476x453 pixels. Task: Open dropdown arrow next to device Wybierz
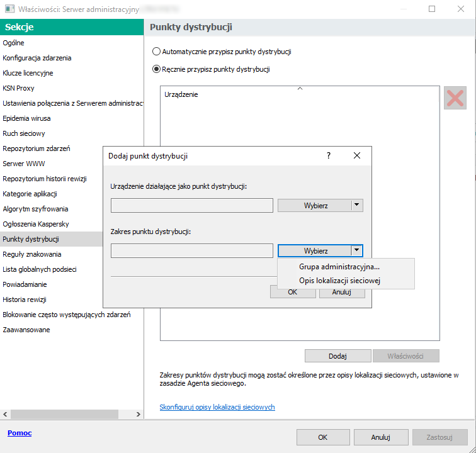(357, 205)
